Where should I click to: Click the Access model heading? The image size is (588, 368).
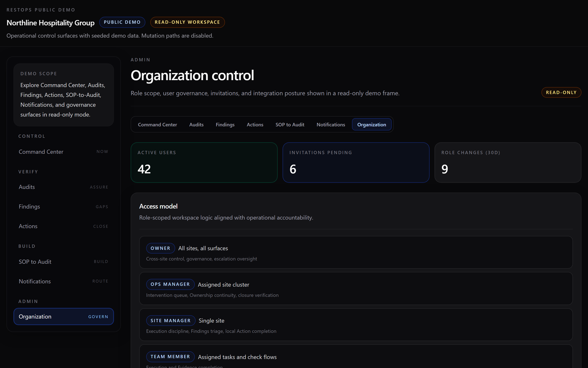coord(158,206)
